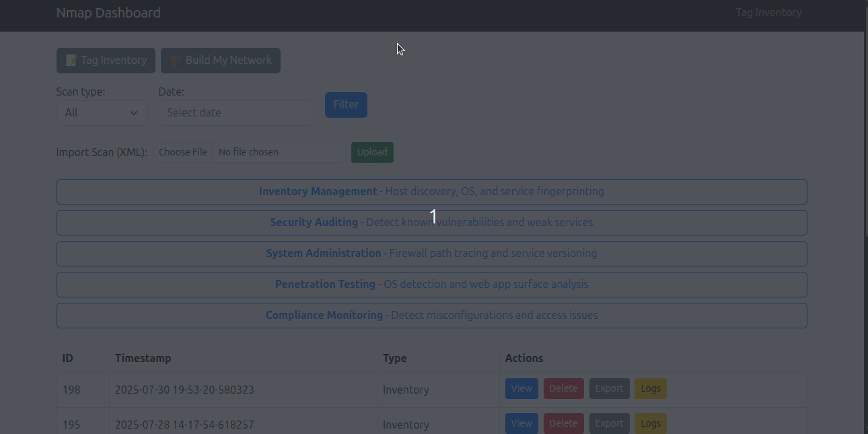View scan 195 details
Viewport: 868px width, 434px height.
tap(521, 423)
